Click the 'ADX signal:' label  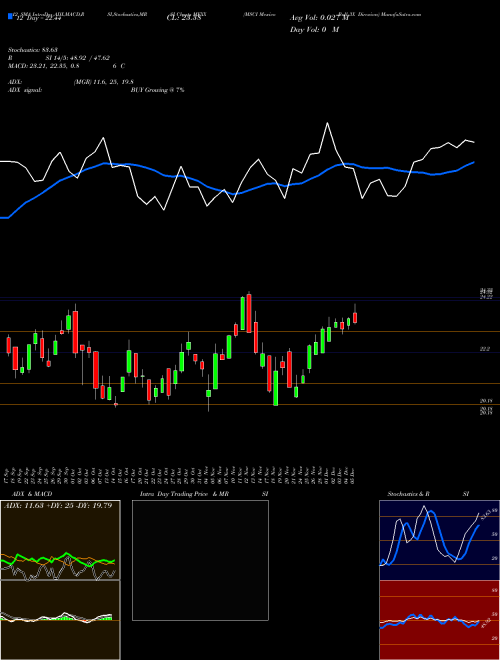click(x=25, y=90)
